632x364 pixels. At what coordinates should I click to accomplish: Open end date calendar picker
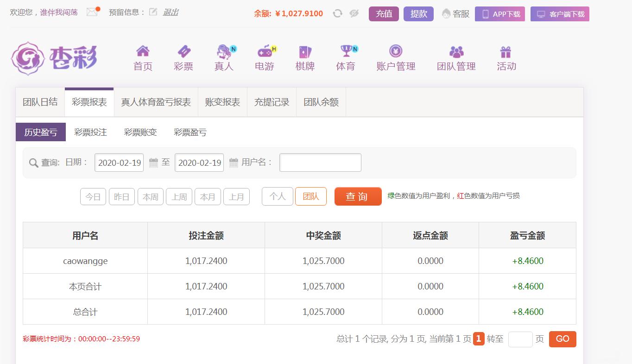coord(234,163)
